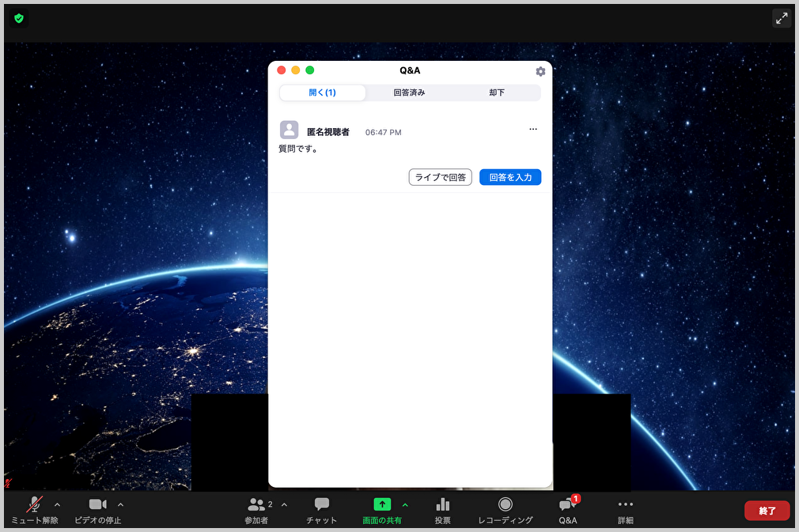This screenshot has width=799, height=532.
Task: Click the microphone unmute icon
Action: point(35,504)
